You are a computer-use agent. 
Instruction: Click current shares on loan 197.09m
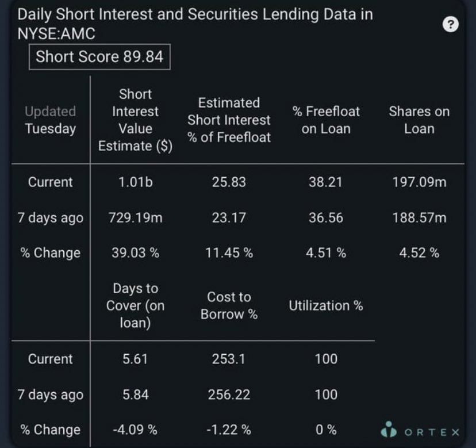tap(419, 182)
